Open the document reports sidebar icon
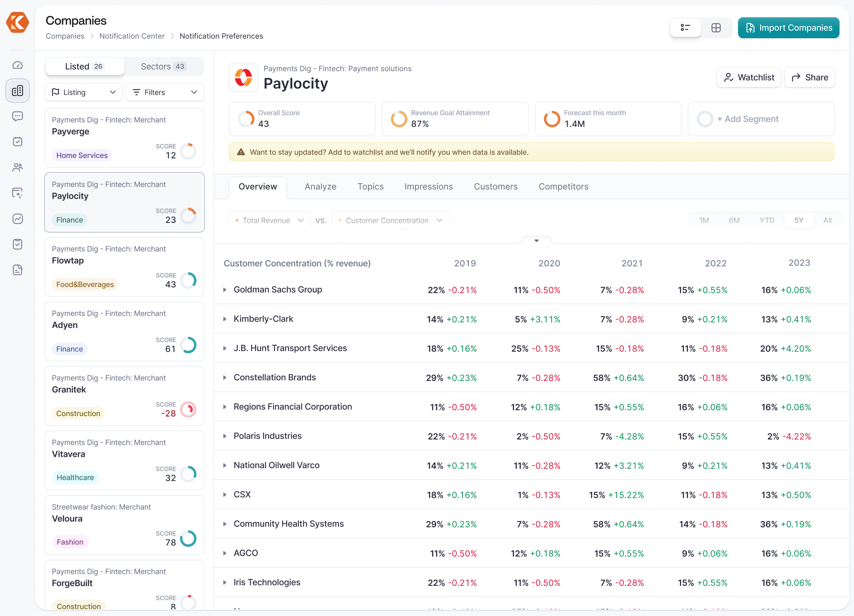 17,270
